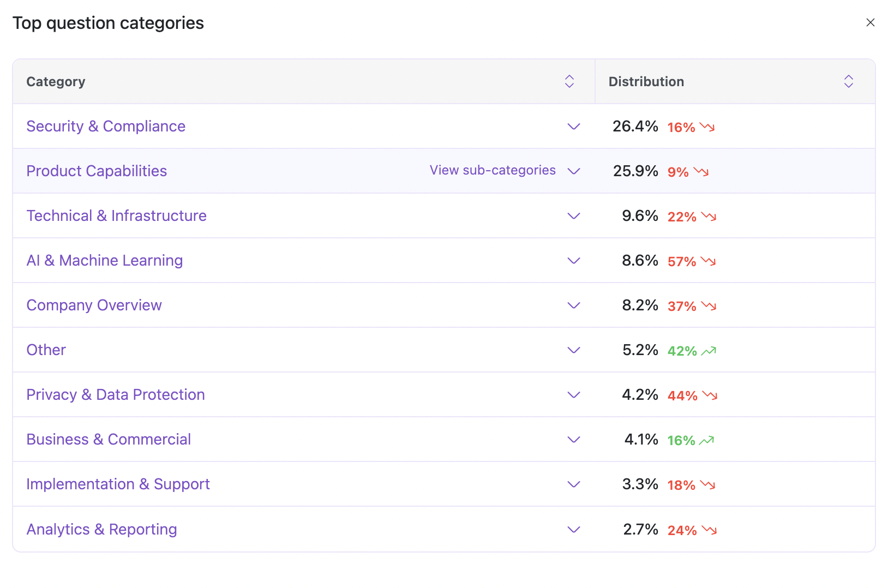Click downward trend icon beside 57%
Viewport: 888px width, 588px height.
point(708,261)
